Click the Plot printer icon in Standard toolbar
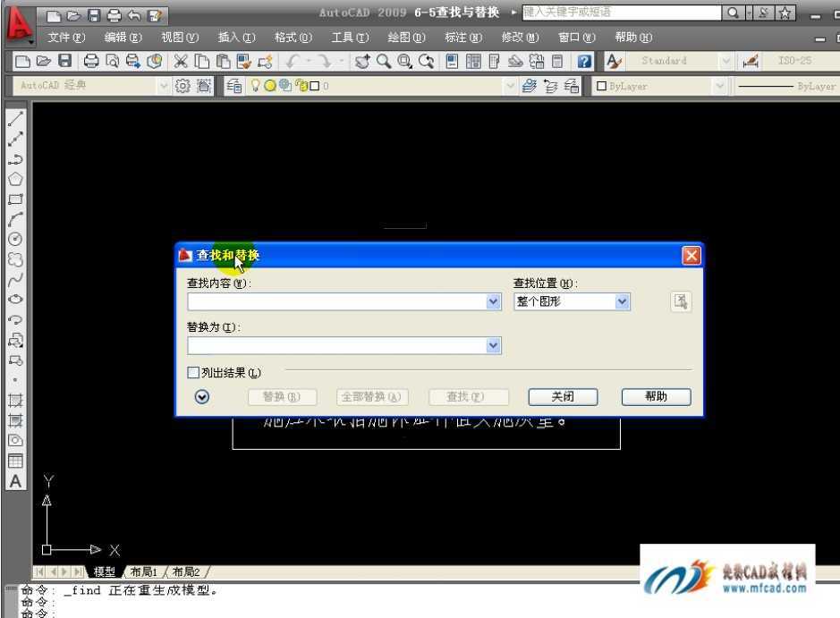Image resolution: width=840 pixels, height=618 pixels. (x=91, y=61)
